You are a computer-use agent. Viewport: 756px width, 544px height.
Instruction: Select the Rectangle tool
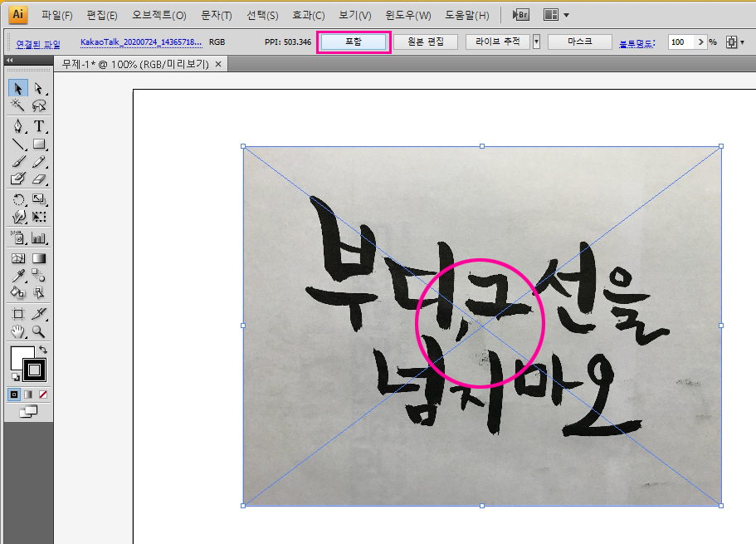point(38,144)
